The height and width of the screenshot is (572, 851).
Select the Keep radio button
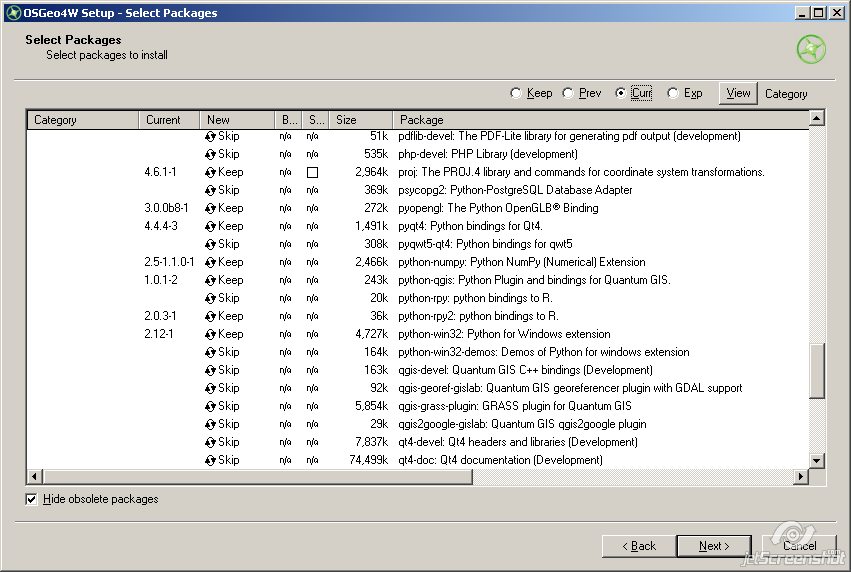(x=516, y=93)
